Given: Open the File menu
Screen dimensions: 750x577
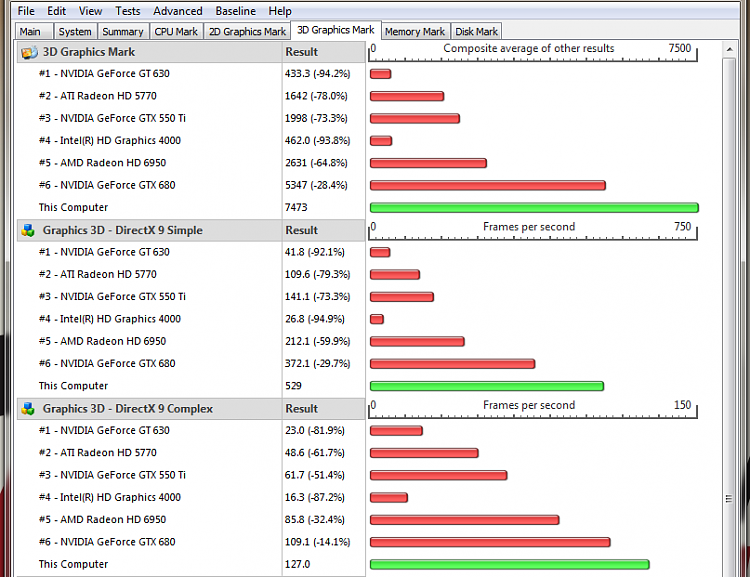Looking at the screenshot, I should (x=26, y=11).
